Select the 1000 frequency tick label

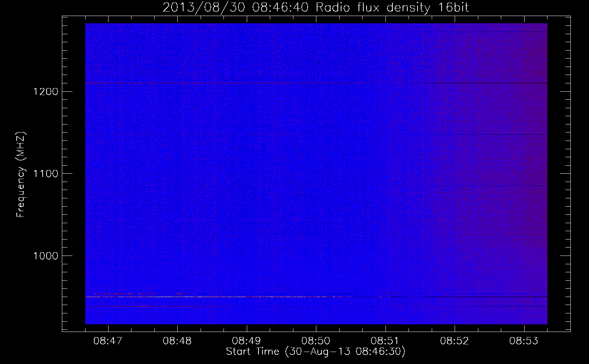[46, 256]
